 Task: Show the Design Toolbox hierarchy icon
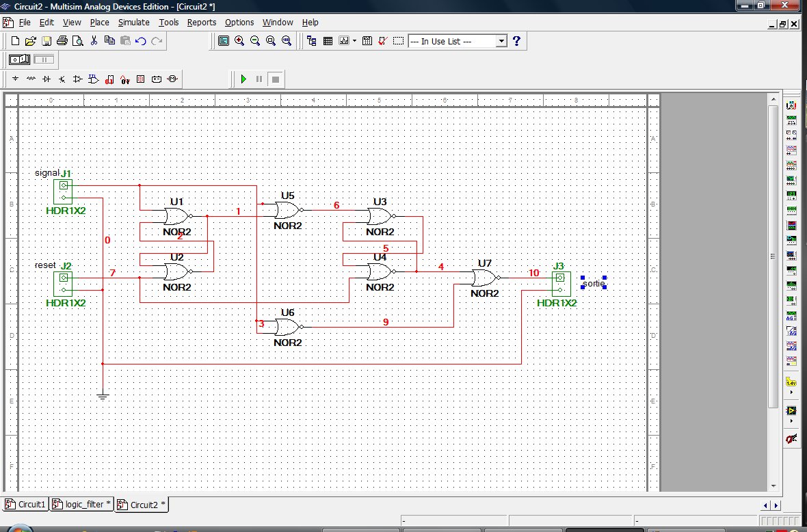[x=312, y=41]
